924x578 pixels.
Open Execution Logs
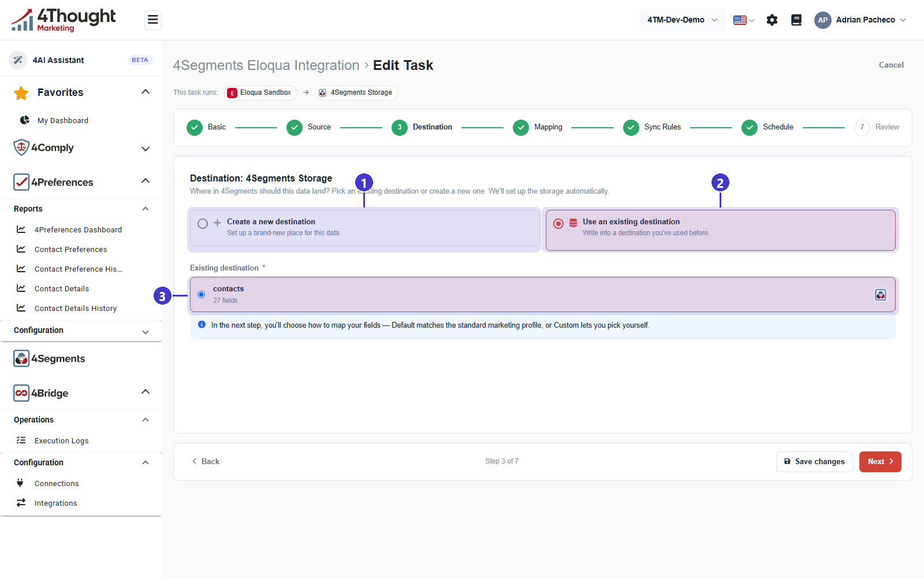click(61, 441)
